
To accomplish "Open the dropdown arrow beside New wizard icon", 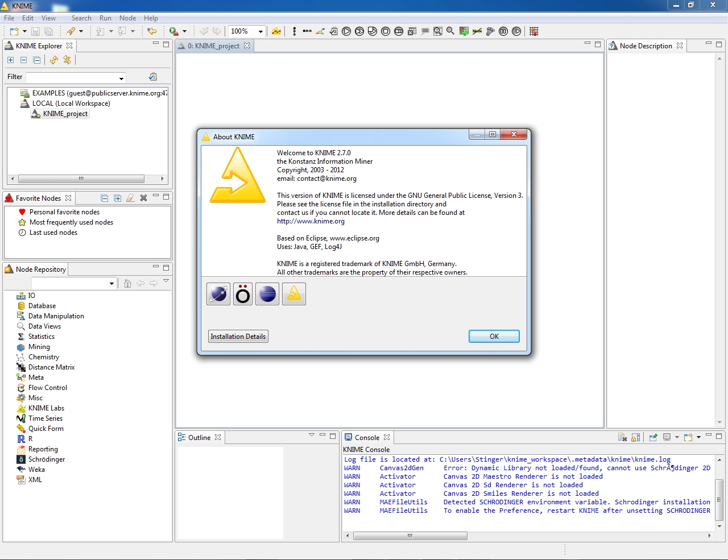I will pyautogui.click(x=24, y=31).
